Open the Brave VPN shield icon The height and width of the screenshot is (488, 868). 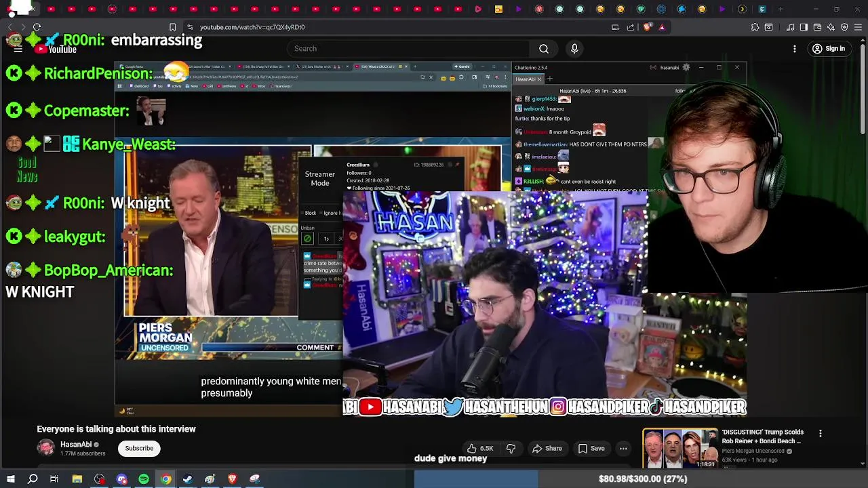tap(844, 27)
